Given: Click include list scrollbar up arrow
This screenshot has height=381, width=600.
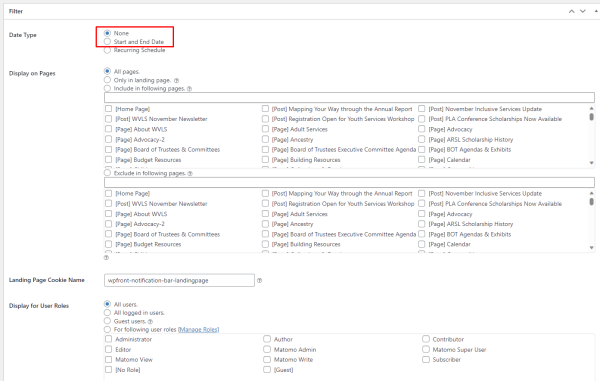Looking at the screenshot, I should pyautogui.click(x=592, y=109).
